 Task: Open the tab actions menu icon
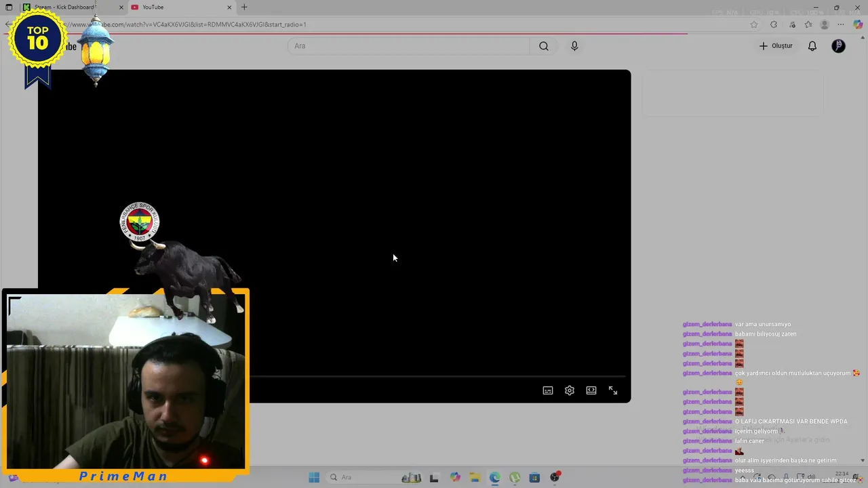pos(9,7)
